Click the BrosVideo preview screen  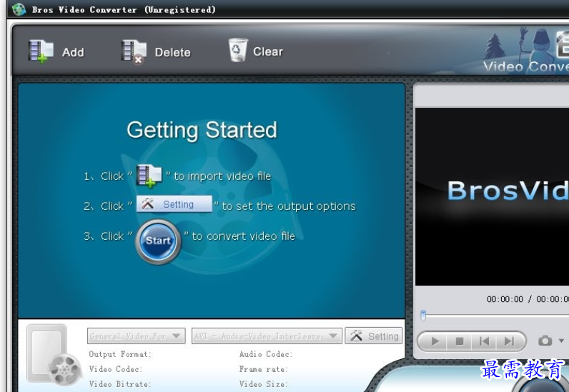(492, 196)
